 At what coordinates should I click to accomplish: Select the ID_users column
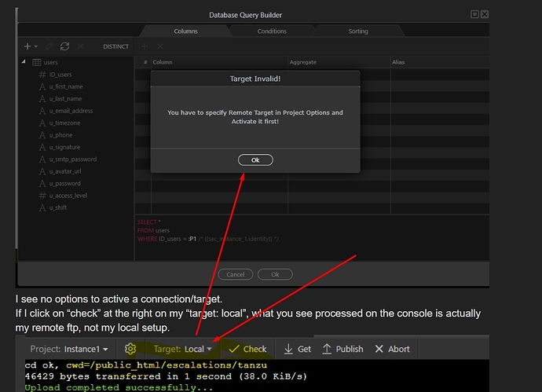[60, 75]
